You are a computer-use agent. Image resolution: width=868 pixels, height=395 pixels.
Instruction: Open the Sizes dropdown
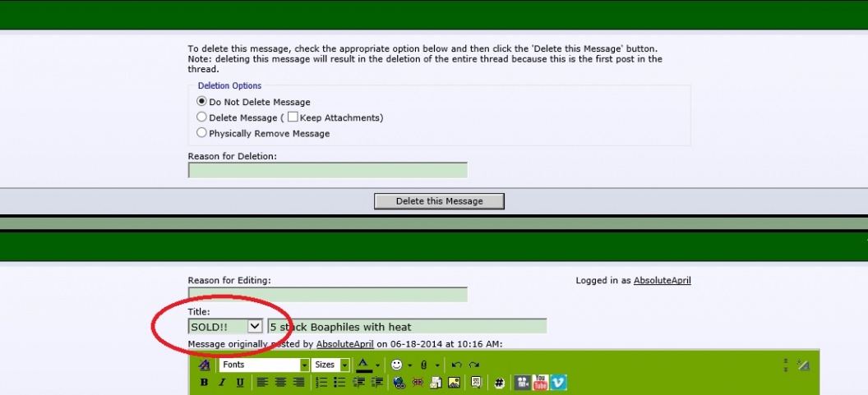pos(330,365)
